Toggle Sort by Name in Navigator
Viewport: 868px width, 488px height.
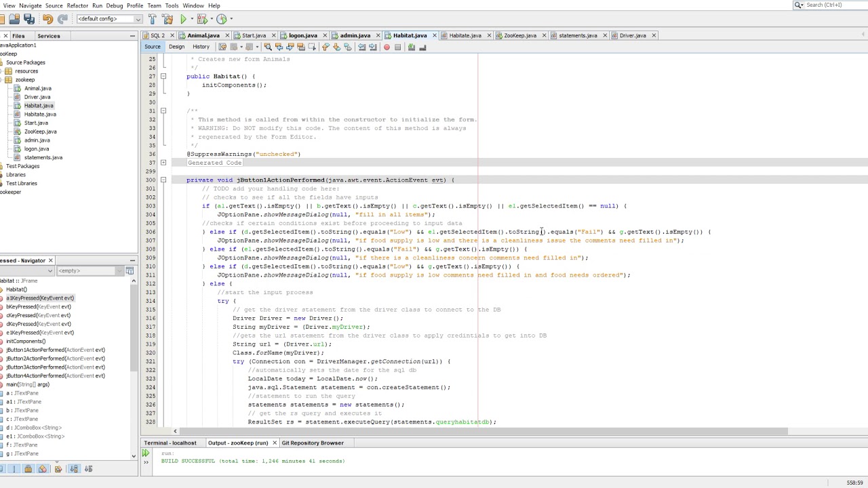[x=74, y=469]
